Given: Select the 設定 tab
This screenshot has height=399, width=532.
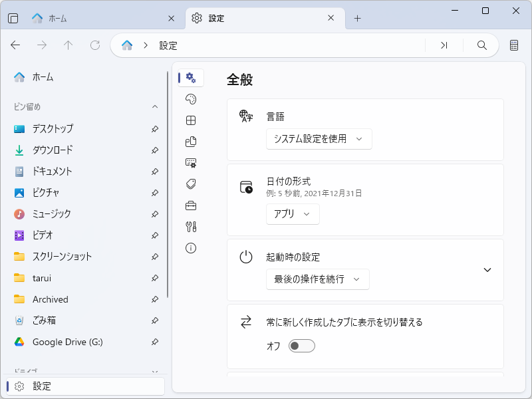Looking at the screenshot, I should point(265,19).
